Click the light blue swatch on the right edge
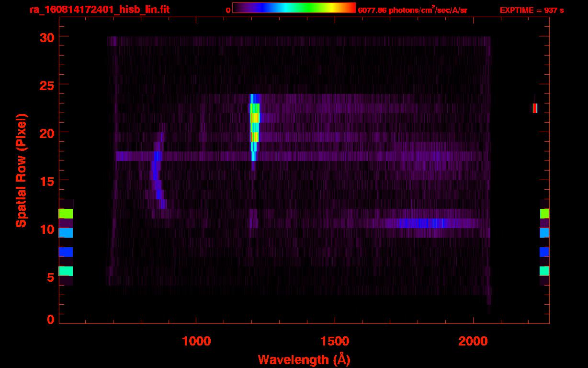The width and height of the screenshot is (588, 368). pyautogui.click(x=544, y=233)
